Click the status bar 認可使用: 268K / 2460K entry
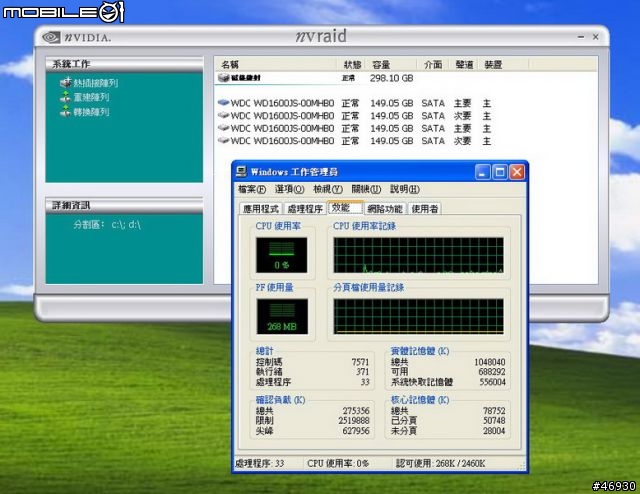The width and height of the screenshot is (640, 494). point(440,463)
